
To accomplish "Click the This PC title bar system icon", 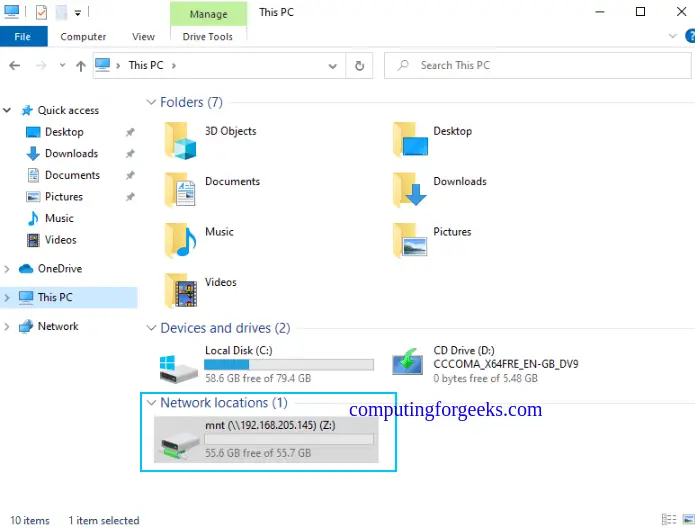I will pos(12,12).
